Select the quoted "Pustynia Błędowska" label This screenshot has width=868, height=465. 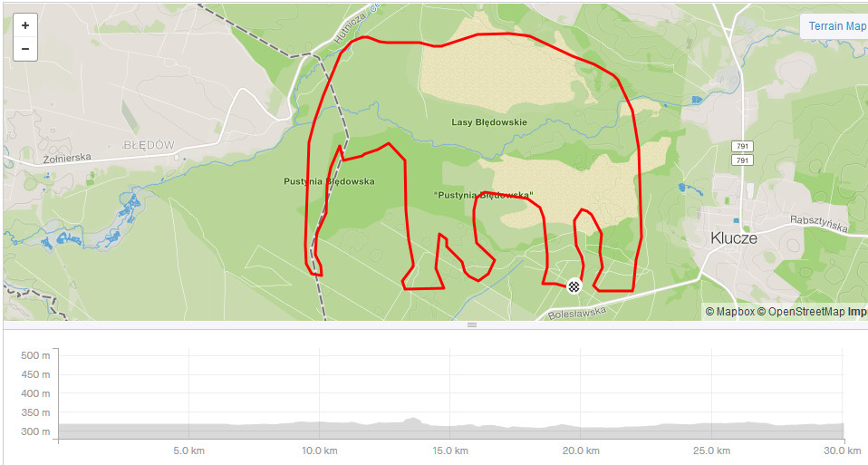[x=483, y=195]
